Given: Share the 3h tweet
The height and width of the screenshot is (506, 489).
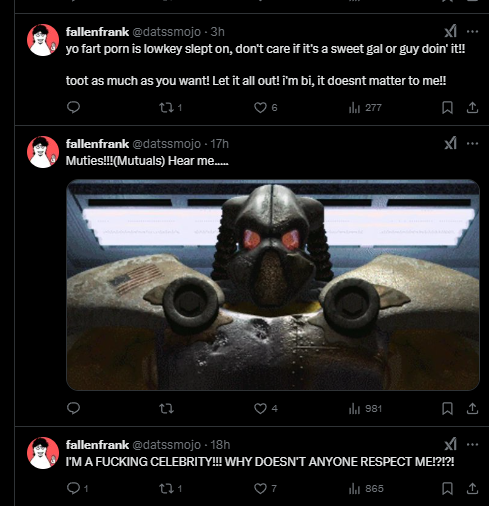Looking at the screenshot, I should pos(472,108).
